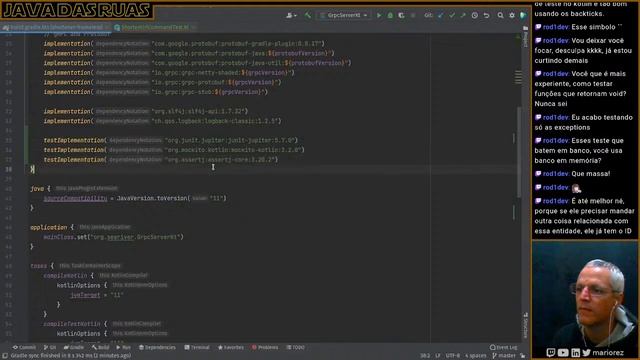The image size is (640, 360).
Task: Open the GrpcServerKt run configuration dropdown
Action: (x=344, y=16)
